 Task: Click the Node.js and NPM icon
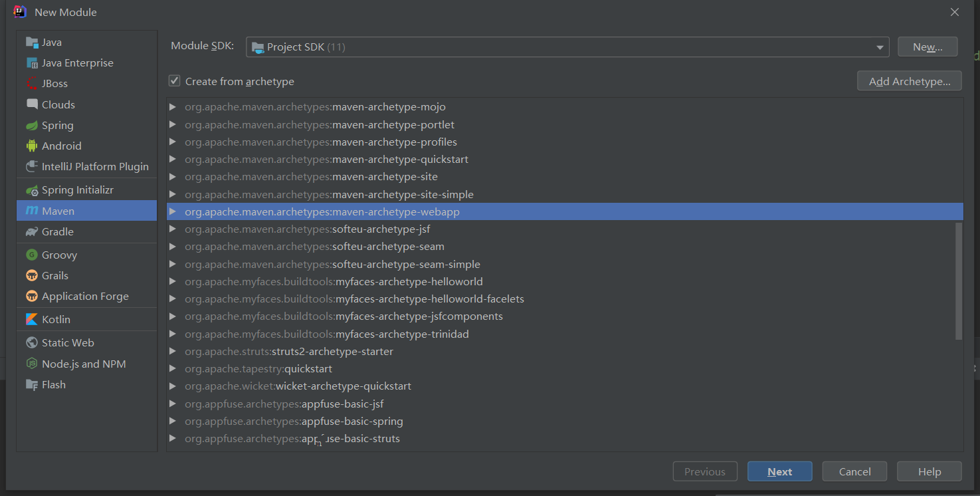pos(31,364)
